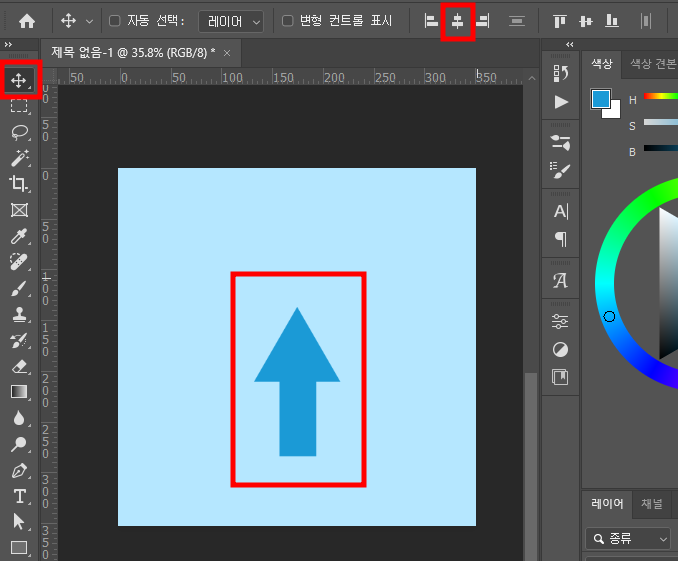
Task: Click the vertical canvas scrollbar
Action: (531, 465)
